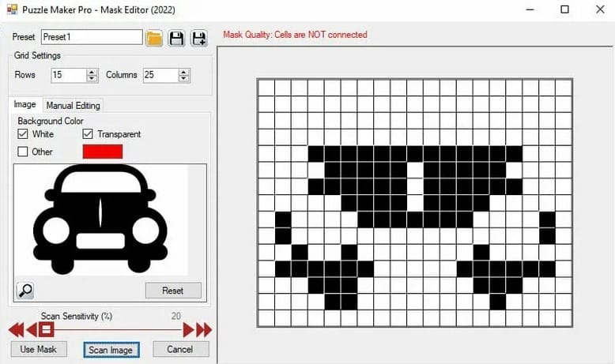Switch to the Manual Editing tab
This screenshot has width=615, height=364.
[x=73, y=105]
